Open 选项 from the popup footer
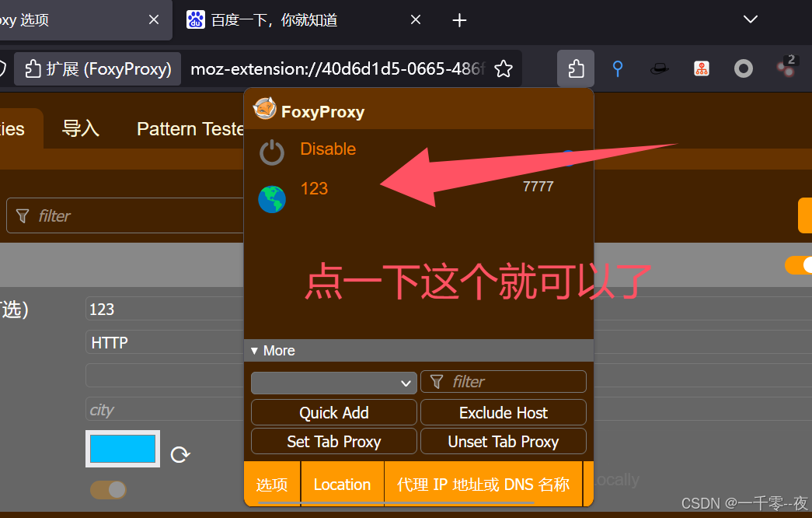Image resolution: width=812 pixels, height=518 pixels. (272, 483)
